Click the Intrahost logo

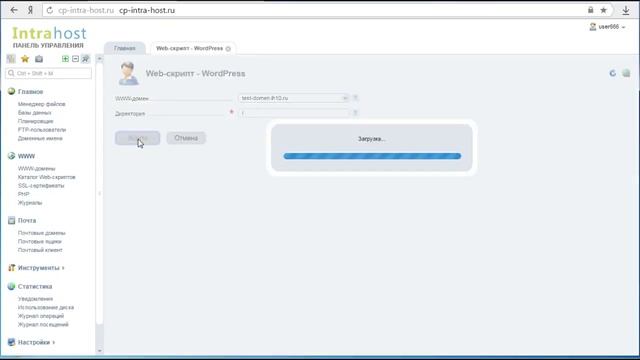[49, 33]
